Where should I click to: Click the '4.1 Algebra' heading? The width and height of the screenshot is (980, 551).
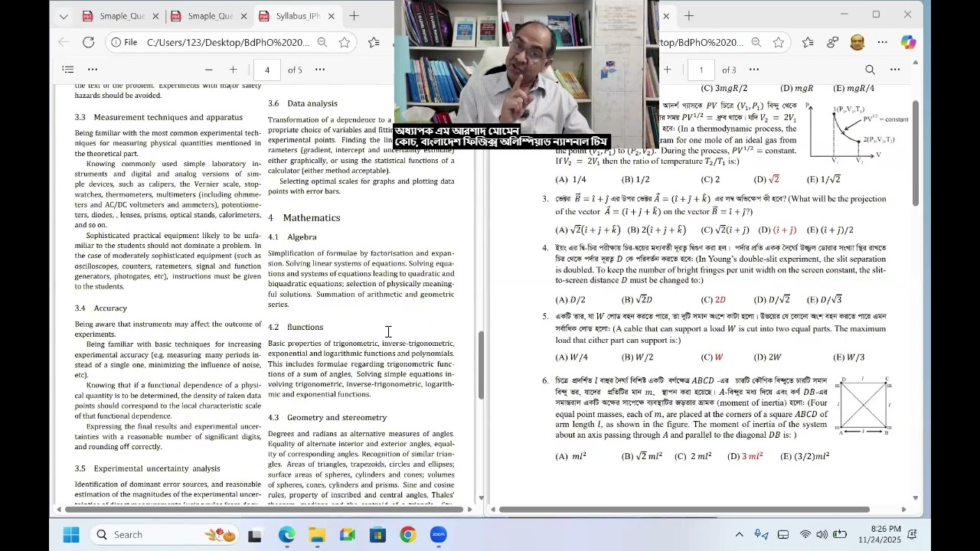click(x=292, y=237)
